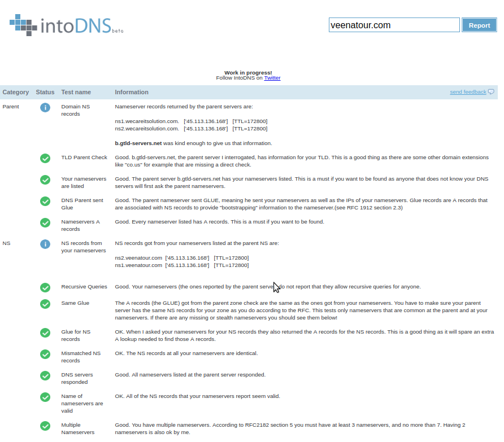Click the green check beside Same Glue

[45, 304]
